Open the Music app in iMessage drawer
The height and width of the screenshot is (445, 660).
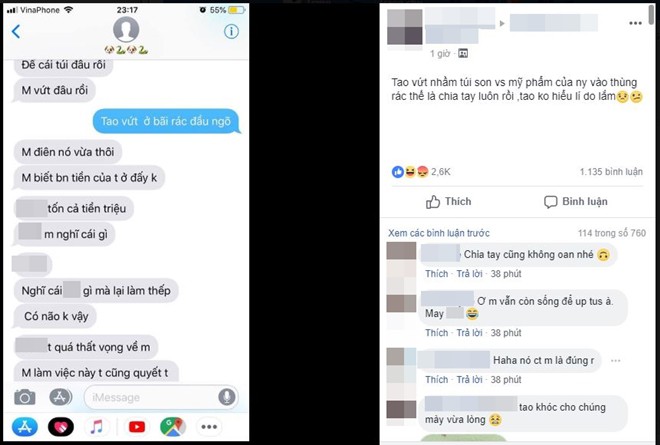pos(96,427)
